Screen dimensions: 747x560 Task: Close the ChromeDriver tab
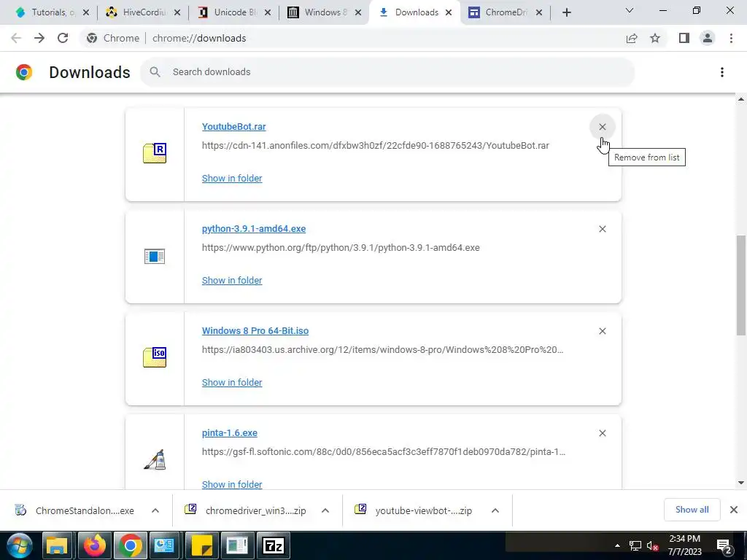539,13
